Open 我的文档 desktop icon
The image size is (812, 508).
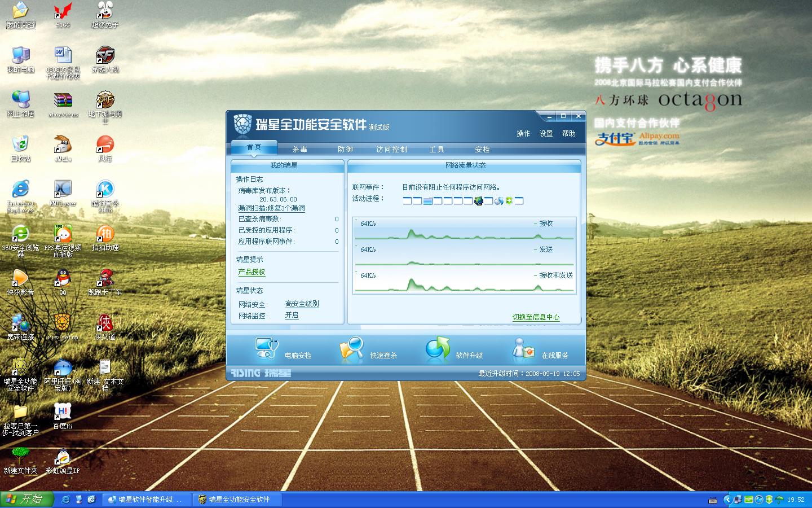[20, 15]
